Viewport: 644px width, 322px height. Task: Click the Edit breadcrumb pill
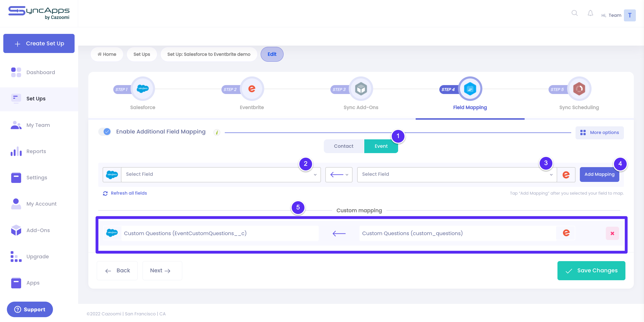tap(272, 54)
